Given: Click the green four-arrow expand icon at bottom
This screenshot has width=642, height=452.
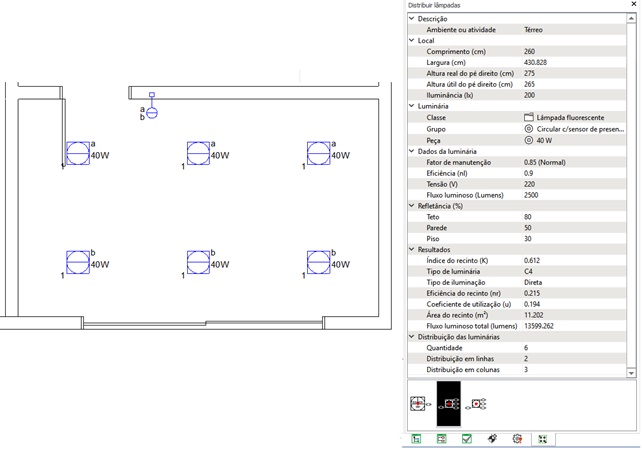Looking at the screenshot, I should (542, 439).
